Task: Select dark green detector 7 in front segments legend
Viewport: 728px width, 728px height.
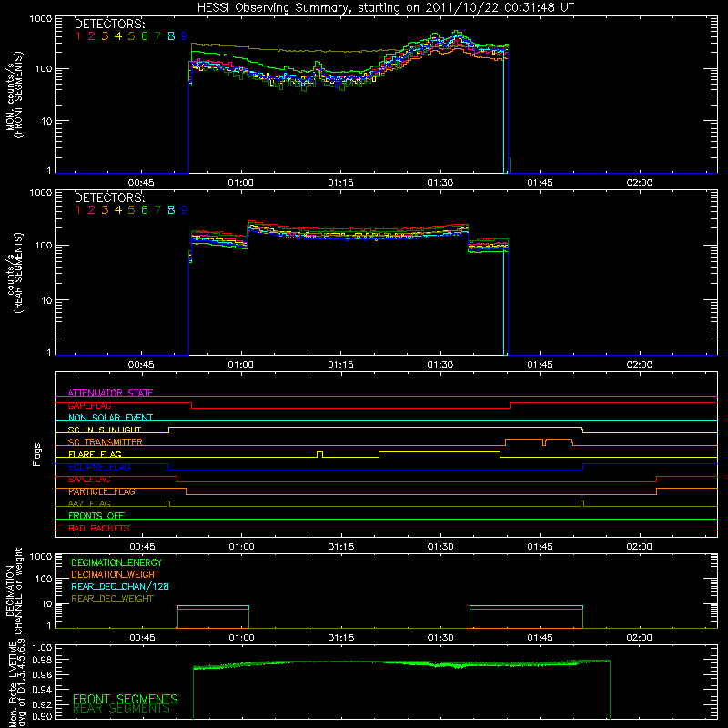Action: click(157, 36)
